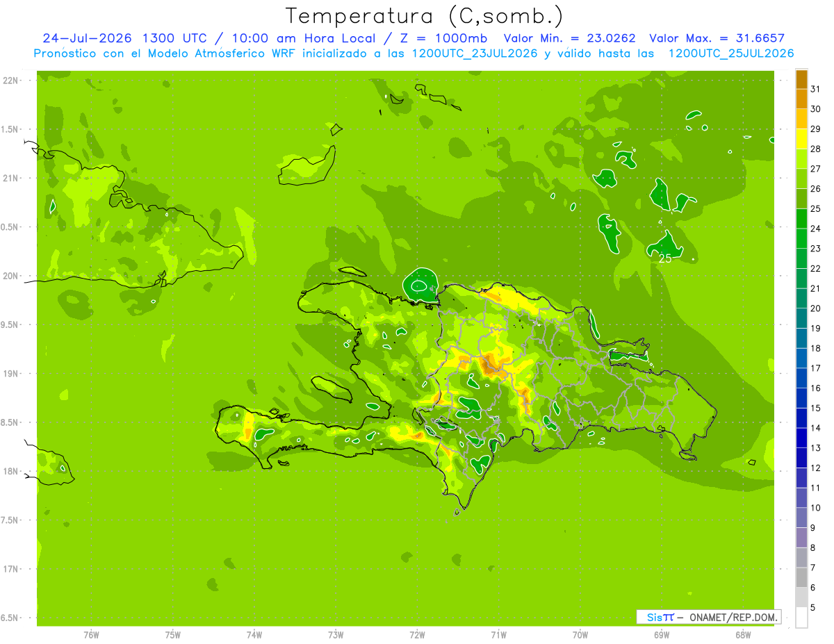The width and height of the screenshot is (834, 644).
Task: Click the 71W longitude label
Action: pos(498,635)
